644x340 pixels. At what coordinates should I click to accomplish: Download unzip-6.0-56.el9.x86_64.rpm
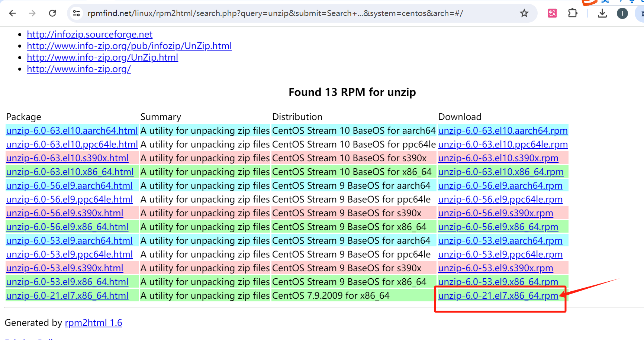click(x=498, y=227)
